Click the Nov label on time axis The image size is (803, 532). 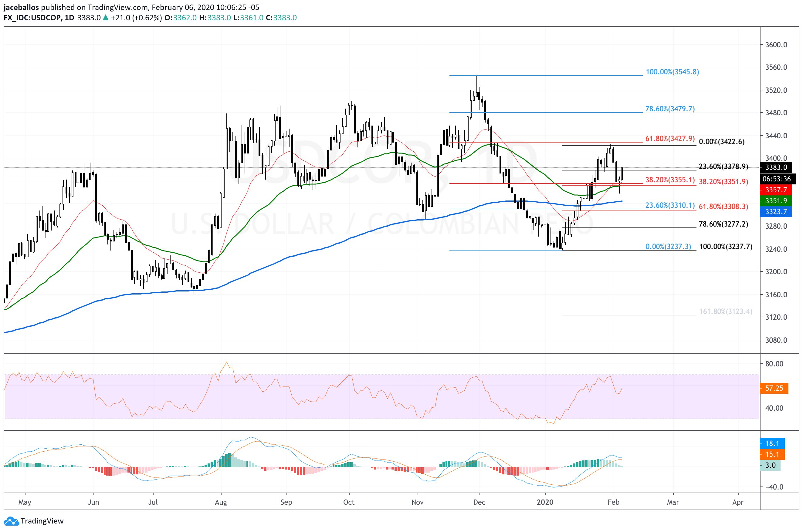click(x=418, y=503)
